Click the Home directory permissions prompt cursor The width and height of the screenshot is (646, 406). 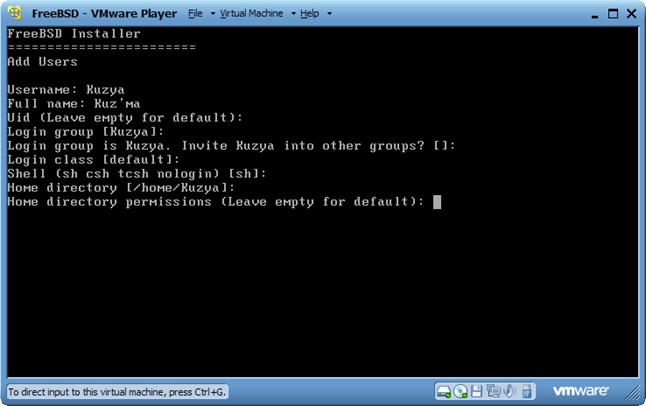(438, 201)
